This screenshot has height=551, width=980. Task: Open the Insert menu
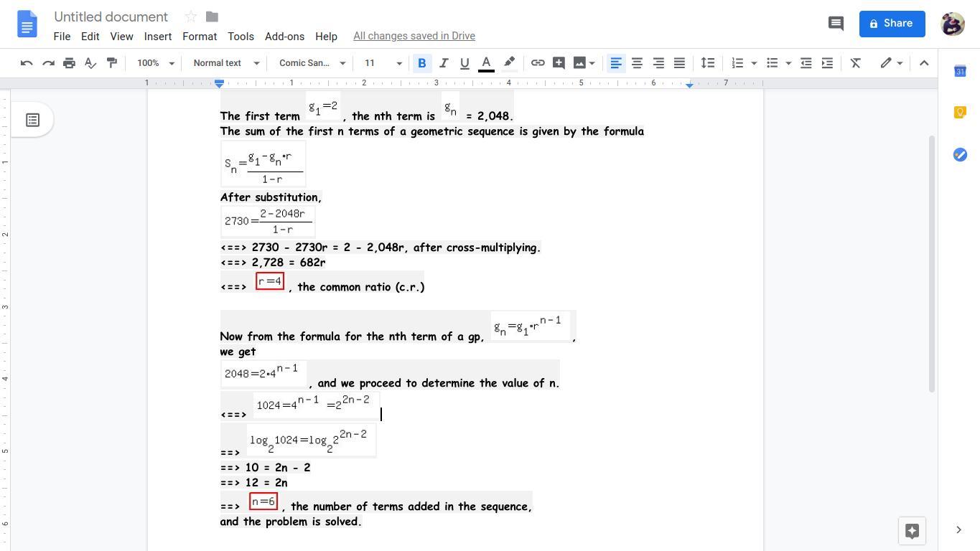[x=157, y=36]
